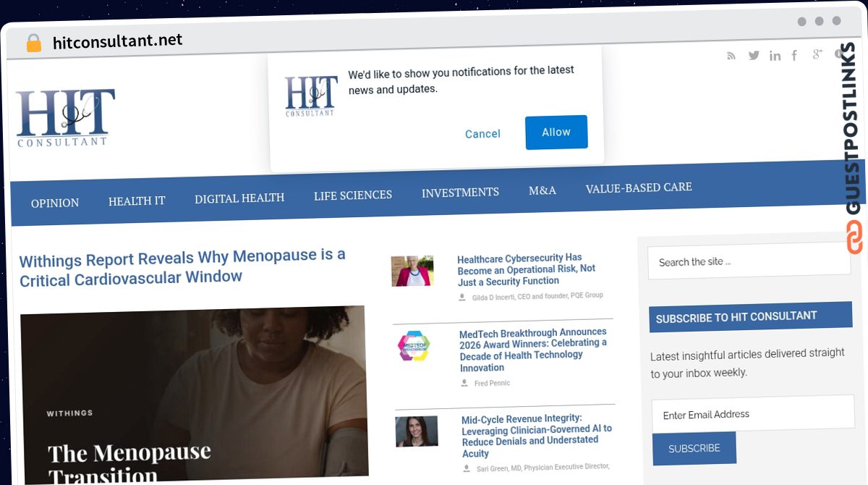Click author icon beside Sari Green
Viewport: 868px width, 485px height.
point(467,468)
